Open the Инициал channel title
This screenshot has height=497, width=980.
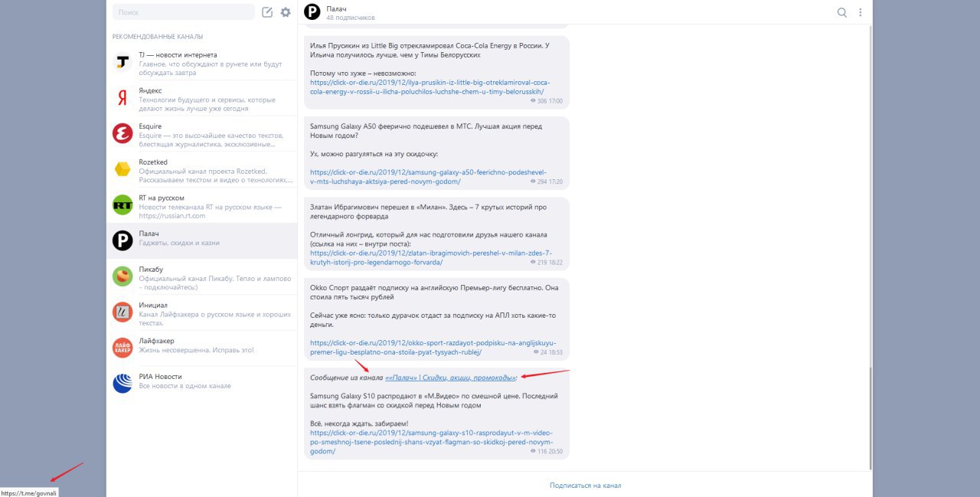tap(153, 305)
